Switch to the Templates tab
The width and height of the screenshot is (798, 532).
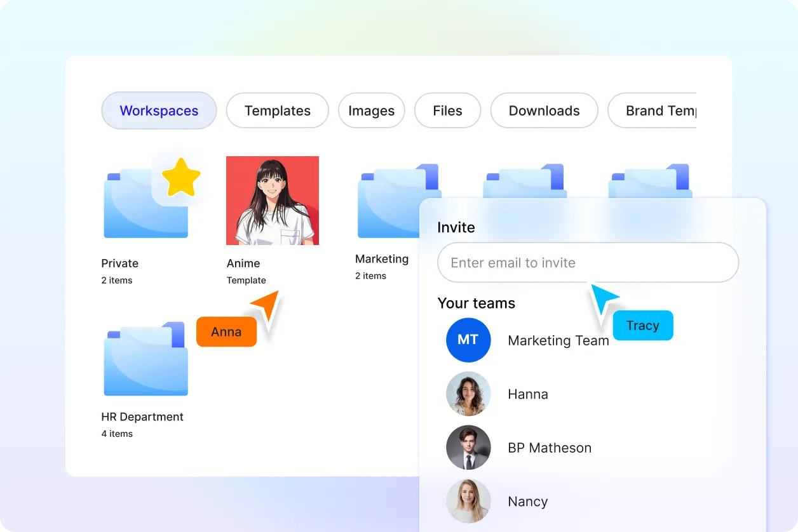pos(277,110)
